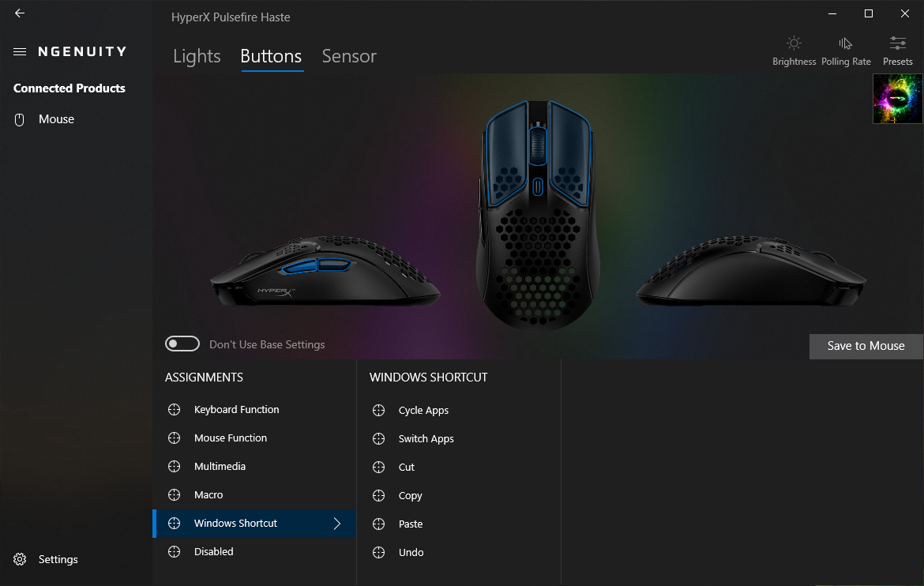Switch to the Lights tab

[x=197, y=56]
